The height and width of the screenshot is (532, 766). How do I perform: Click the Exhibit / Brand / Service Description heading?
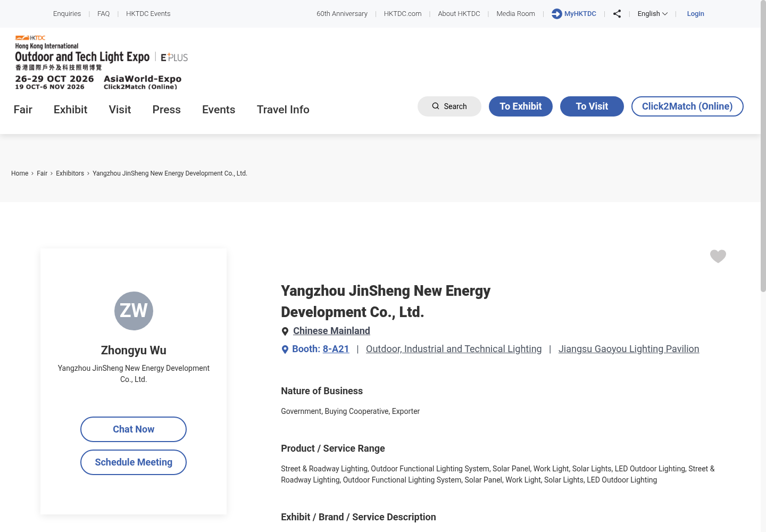[x=359, y=517]
